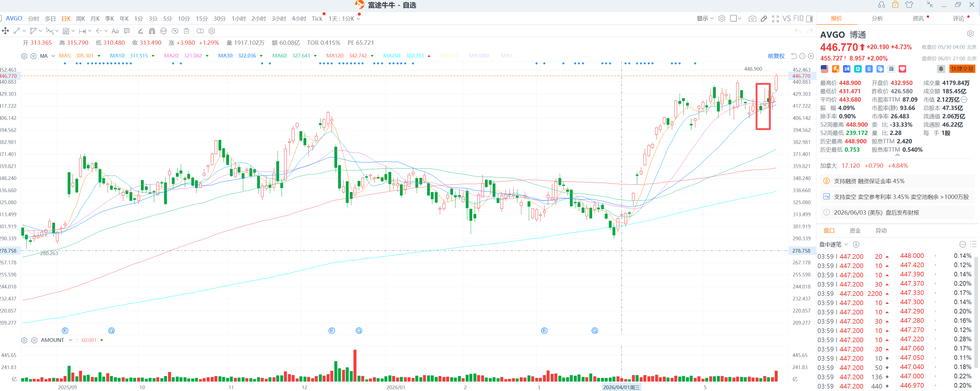Zoom in the chart with plus icon
Image resolution: width=980 pixels, height=391 pixels.
pyautogui.click(x=811, y=56)
